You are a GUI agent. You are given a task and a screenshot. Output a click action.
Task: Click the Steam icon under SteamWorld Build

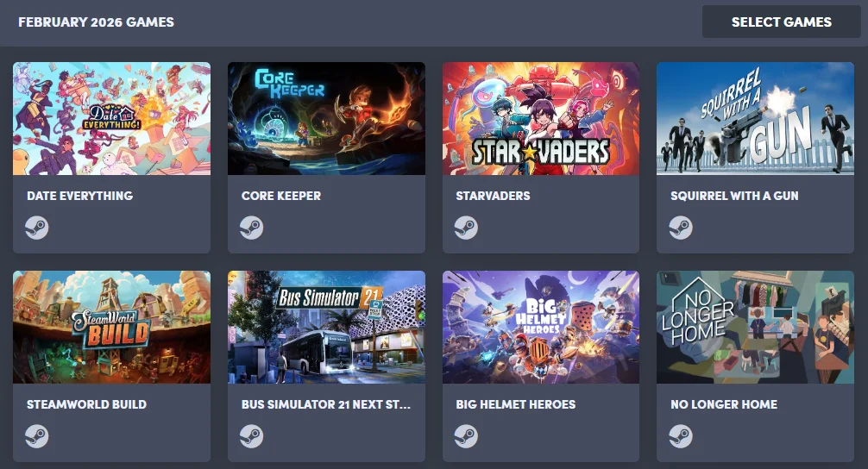coord(36,436)
